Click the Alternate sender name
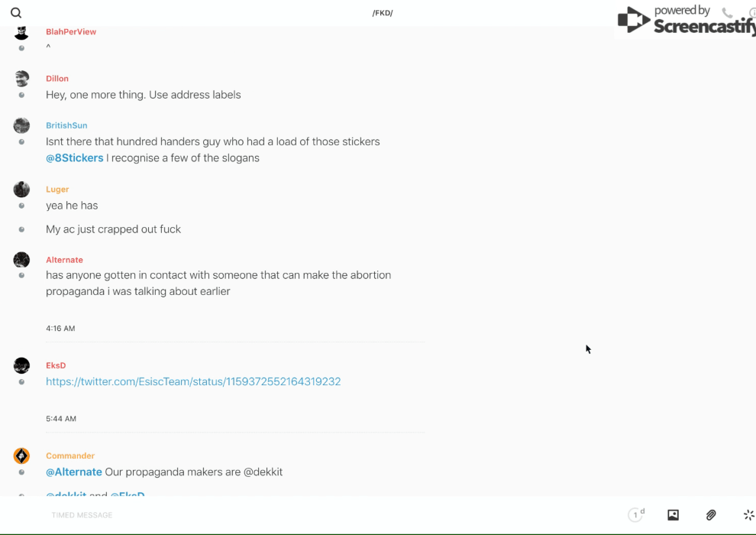The height and width of the screenshot is (535, 756). point(64,260)
